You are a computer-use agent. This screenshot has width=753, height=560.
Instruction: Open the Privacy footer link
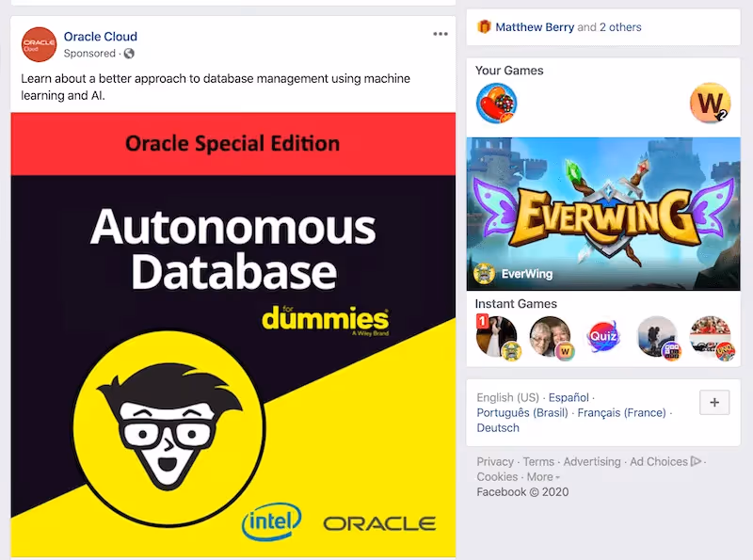point(493,462)
